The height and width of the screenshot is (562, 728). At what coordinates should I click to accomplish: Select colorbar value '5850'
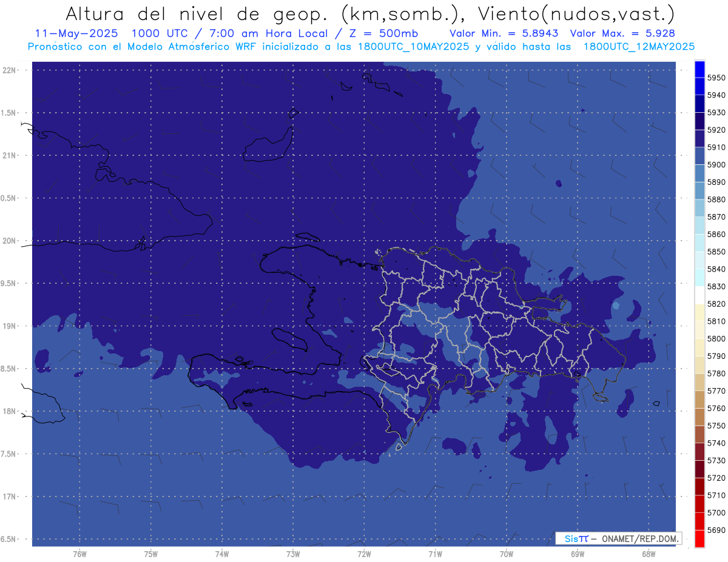(716, 252)
